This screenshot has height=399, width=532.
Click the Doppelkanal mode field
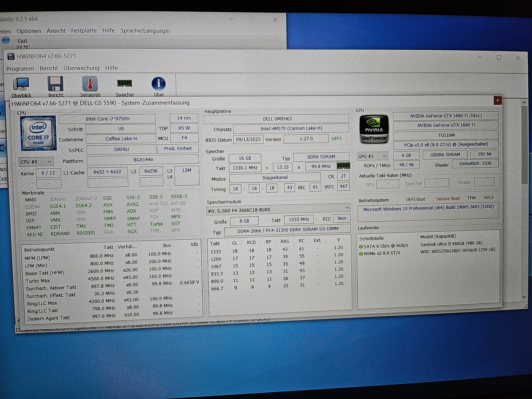275,178
